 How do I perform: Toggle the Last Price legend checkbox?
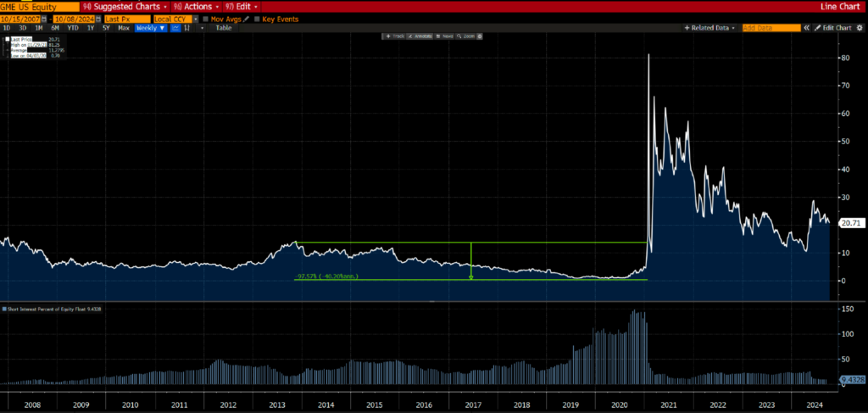click(7, 39)
